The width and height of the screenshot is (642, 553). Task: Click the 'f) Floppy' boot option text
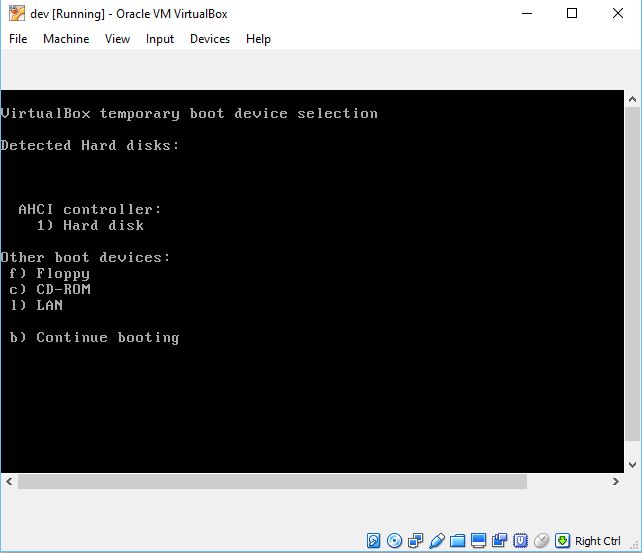point(49,273)
